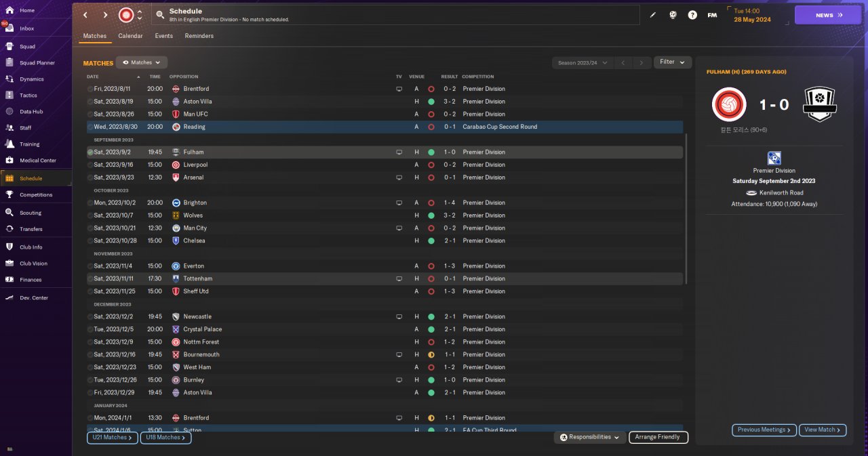Image resolution: width=868 pixels, height=456 pixels.
Task: Switch to the Calendar tab
Action: click(x=130, y=36)
